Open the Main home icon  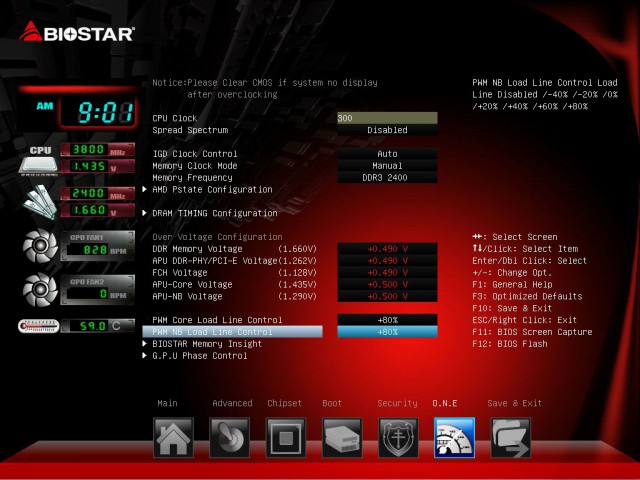(x=173, y=438)
